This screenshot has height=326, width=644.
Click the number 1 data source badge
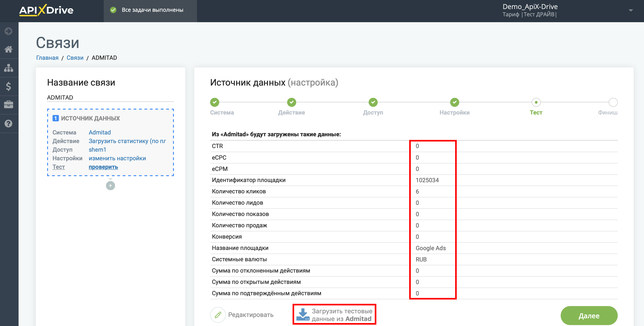[x=55, y=118]
